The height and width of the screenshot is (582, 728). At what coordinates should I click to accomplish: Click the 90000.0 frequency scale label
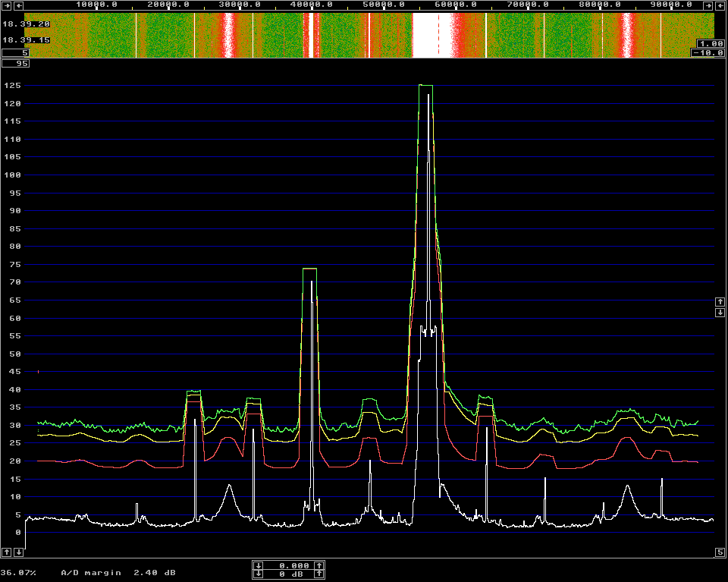tap(671, 5)
